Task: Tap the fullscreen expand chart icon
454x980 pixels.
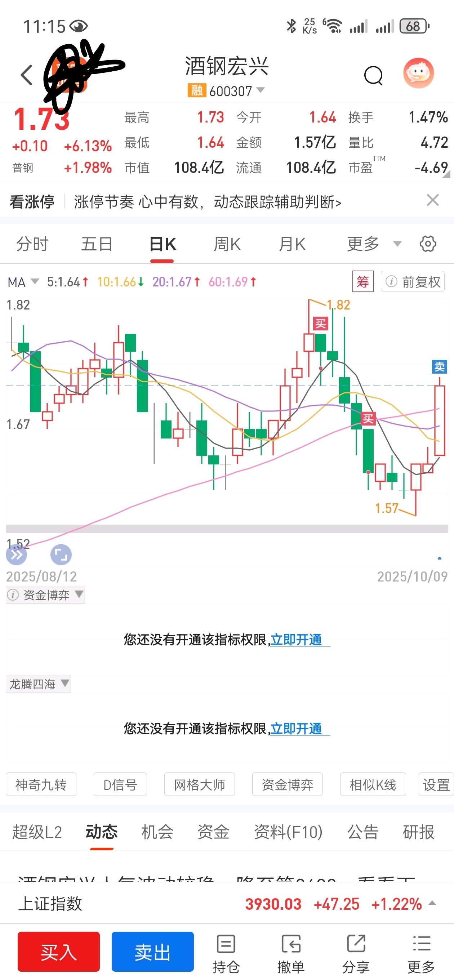Action: coord(61,555)
